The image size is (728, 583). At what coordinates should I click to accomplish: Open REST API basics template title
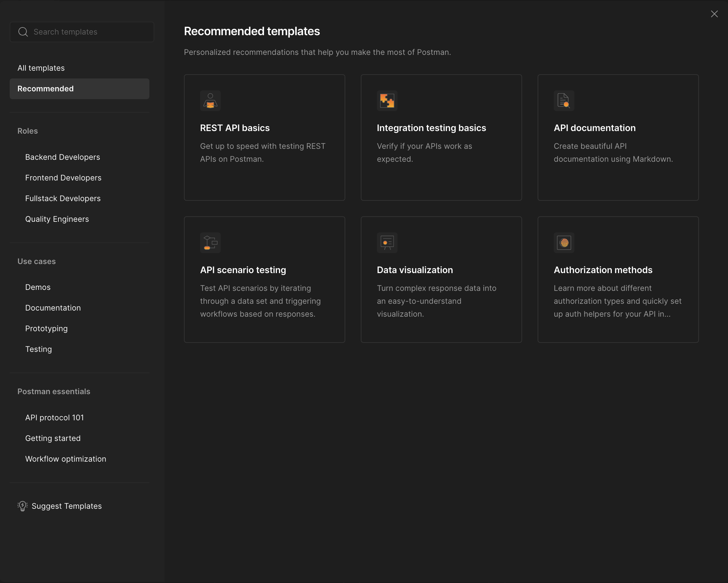(x=235, y=128)
